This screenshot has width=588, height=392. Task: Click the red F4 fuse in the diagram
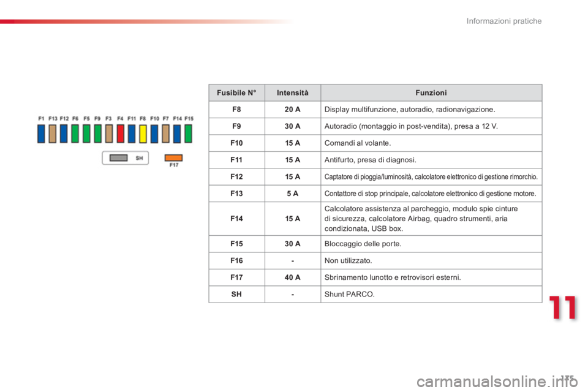(121, 134)
